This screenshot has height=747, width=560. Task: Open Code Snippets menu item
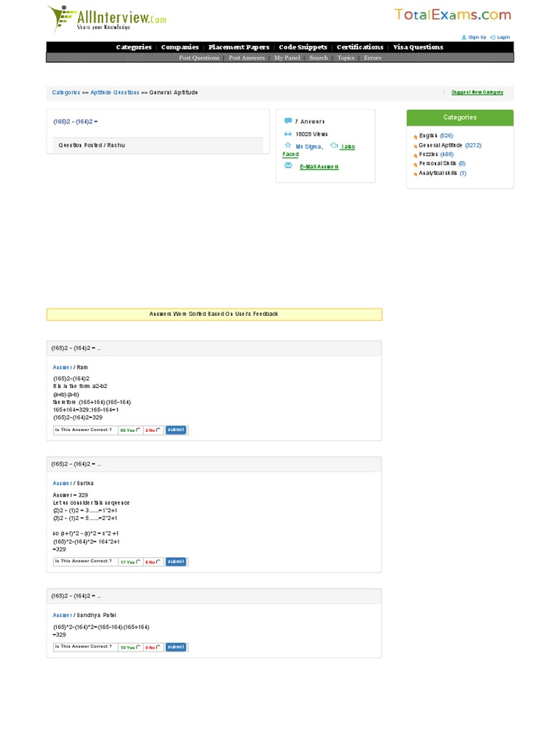click(303, 47)
